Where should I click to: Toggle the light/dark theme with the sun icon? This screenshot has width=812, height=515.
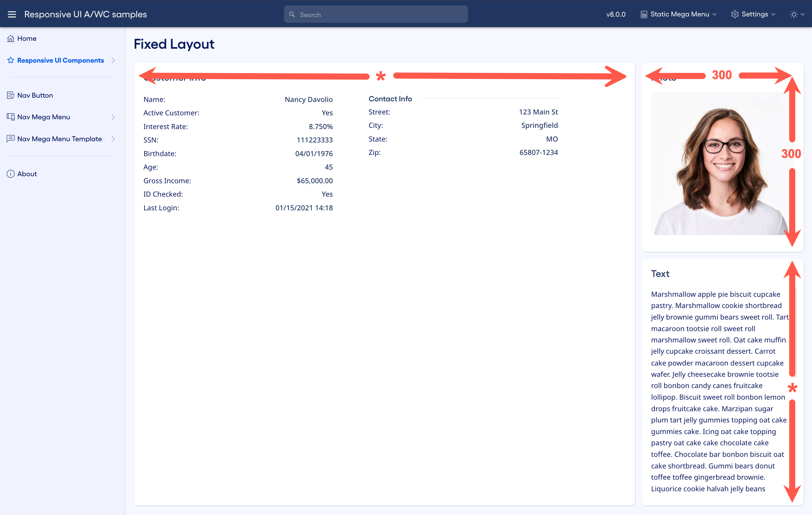click(794, 14)
